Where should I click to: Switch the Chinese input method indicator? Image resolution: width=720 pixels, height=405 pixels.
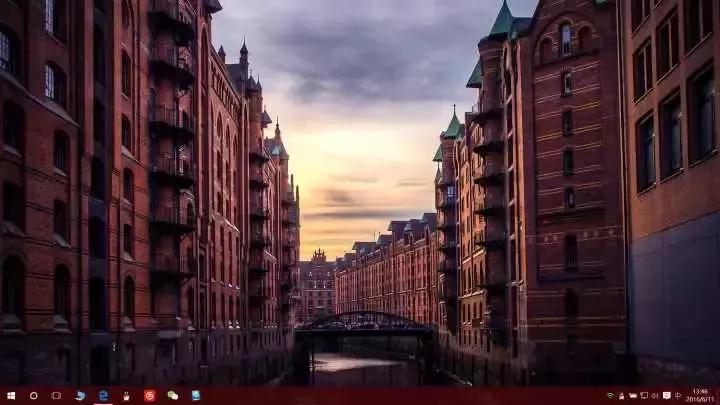678,396
